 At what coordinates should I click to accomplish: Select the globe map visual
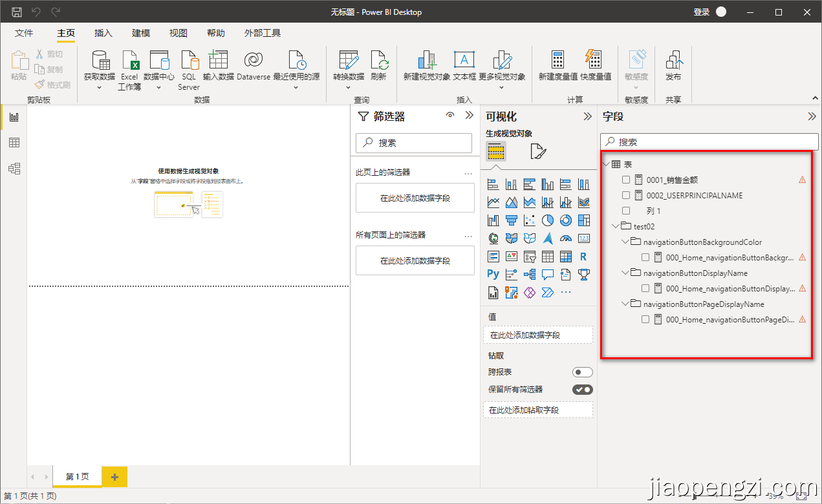(493, 238)
